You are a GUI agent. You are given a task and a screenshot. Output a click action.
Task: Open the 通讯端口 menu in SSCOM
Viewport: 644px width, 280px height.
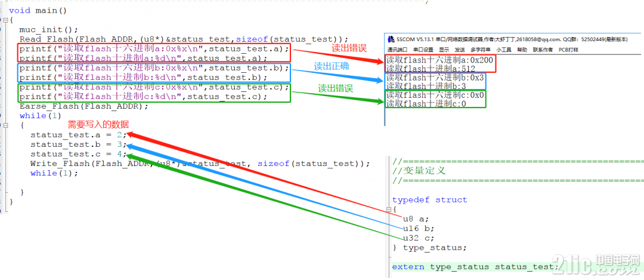(397, 50)
